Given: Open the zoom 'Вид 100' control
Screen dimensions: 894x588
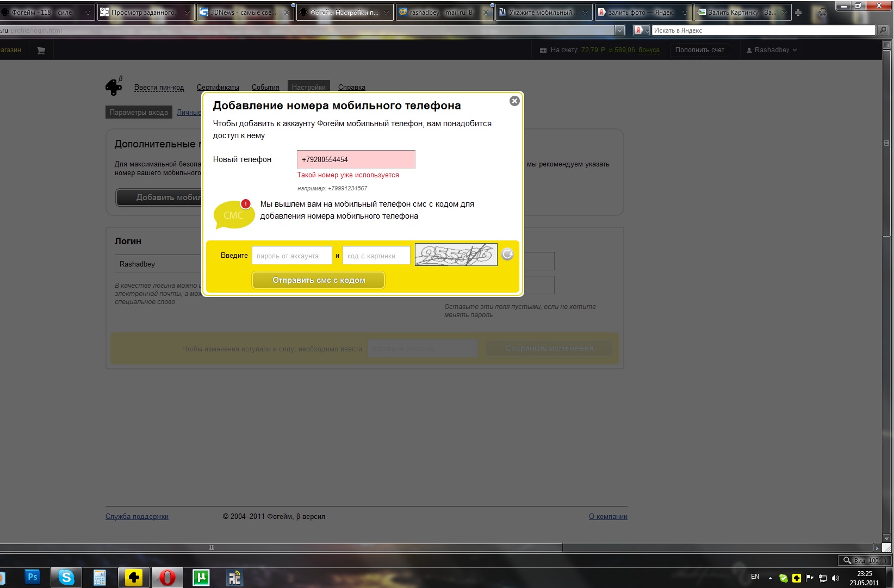Looking at the screenshot, I should pos(865,560).
